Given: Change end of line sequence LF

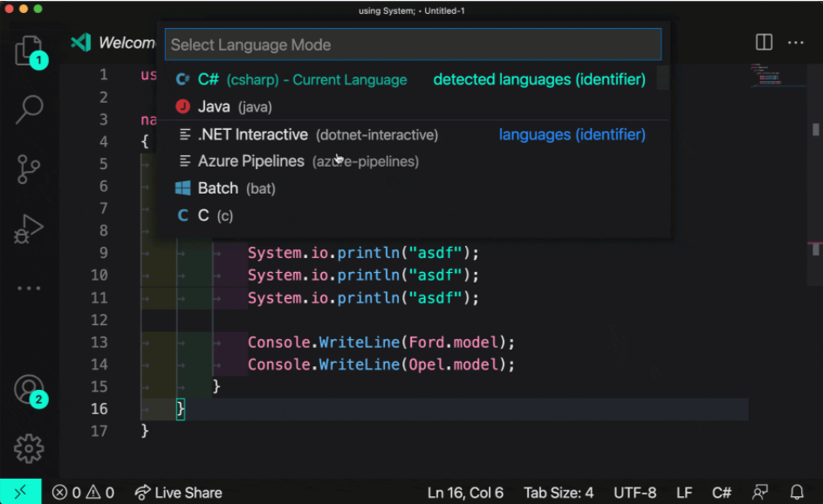Looking at the screenshot, I should [684, 493].
